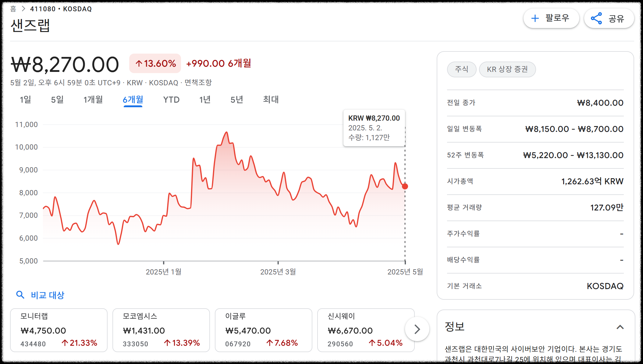Select the 1년 range tab
Image resolution: width=643 pixels, height=364 pixels.
(x=205, y=100)
